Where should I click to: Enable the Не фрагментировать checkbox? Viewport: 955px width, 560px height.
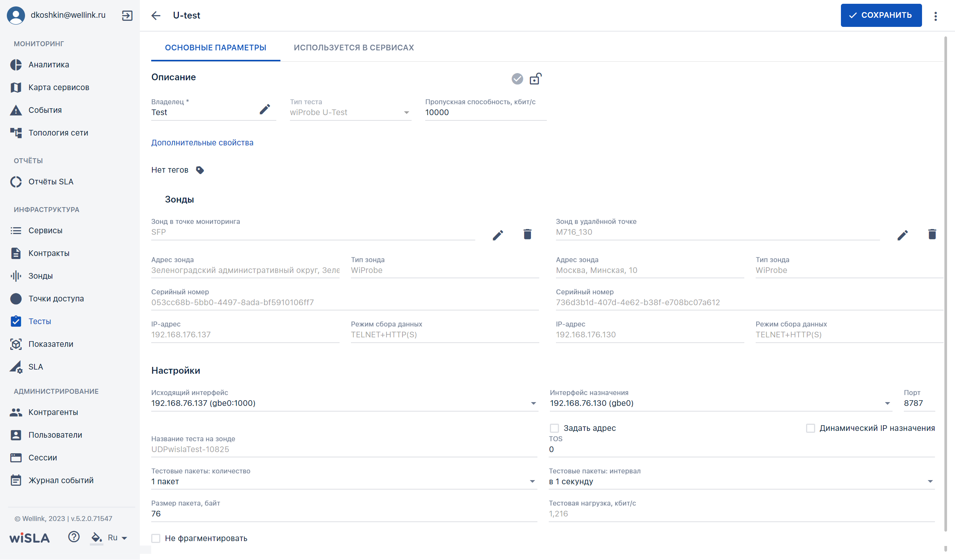point(156,538)
